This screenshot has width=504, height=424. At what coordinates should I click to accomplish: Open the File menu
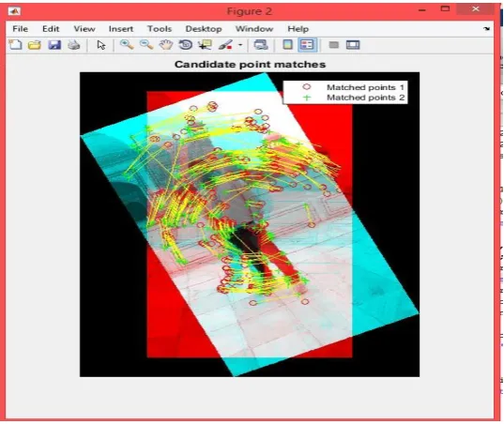point(21,29)
